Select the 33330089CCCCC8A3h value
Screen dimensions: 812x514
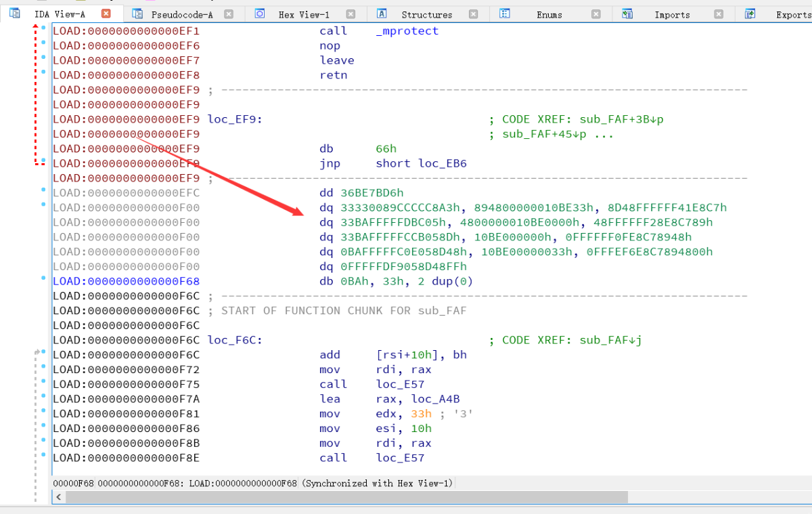(x=401, y=207)
